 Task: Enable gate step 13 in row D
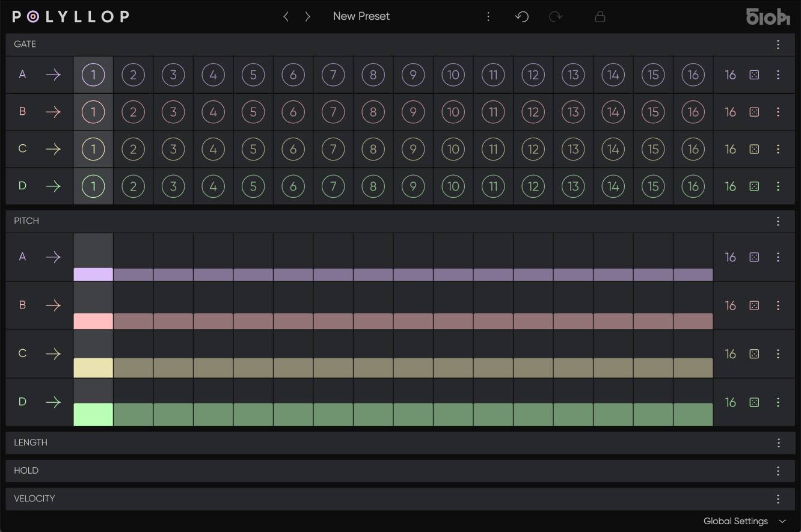(573, 186)
